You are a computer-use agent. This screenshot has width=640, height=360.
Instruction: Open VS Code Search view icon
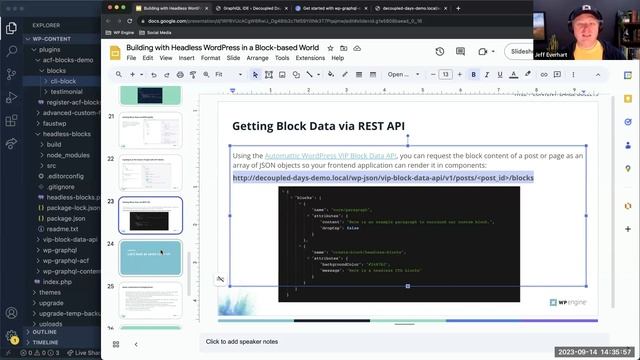point(11,51)
